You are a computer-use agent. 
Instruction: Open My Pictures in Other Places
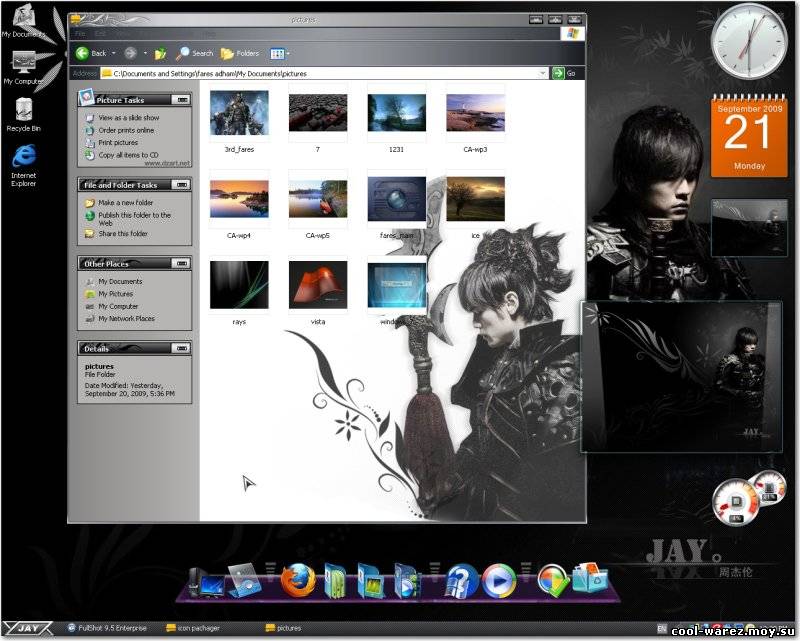click(115, 294)
